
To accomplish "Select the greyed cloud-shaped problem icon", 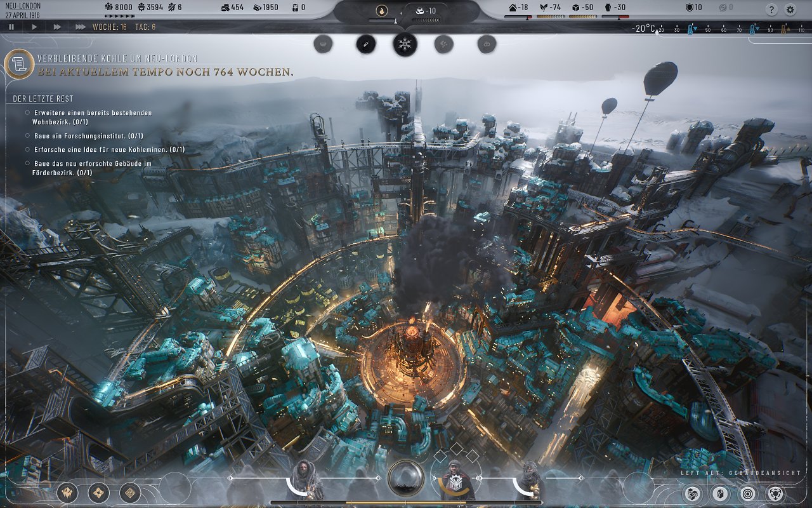I will (x=487, y=44).
